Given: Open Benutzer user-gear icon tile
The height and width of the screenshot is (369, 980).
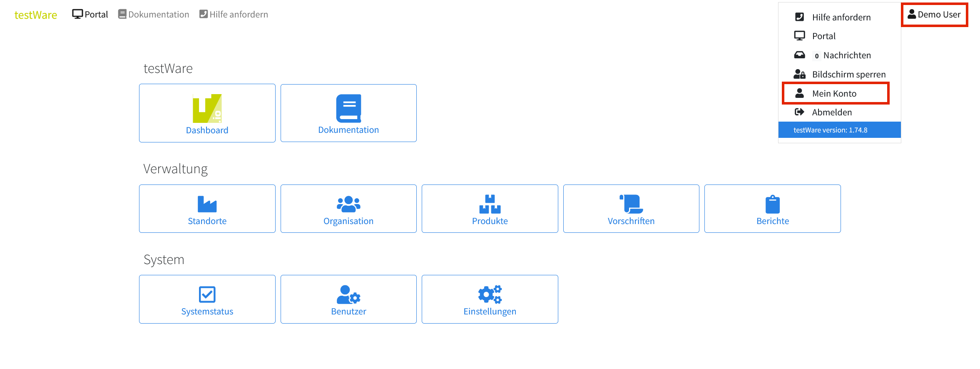Looking at the screenshot, I should click(348, 299).
